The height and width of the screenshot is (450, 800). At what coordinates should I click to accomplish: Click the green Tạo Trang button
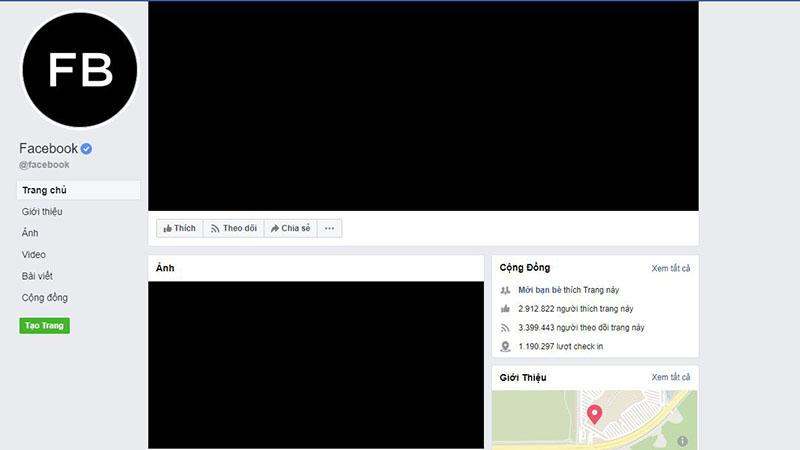(44, 326)
